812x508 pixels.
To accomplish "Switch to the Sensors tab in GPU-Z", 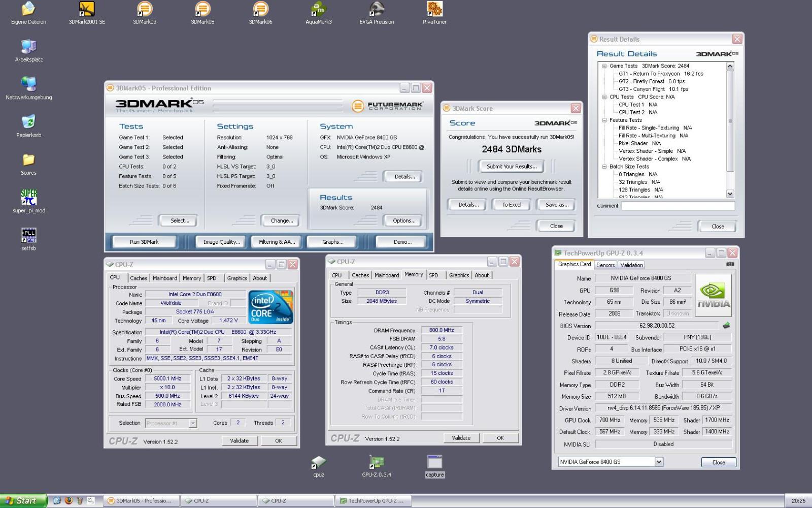I will pyautogui.click(x=605, y=265).
